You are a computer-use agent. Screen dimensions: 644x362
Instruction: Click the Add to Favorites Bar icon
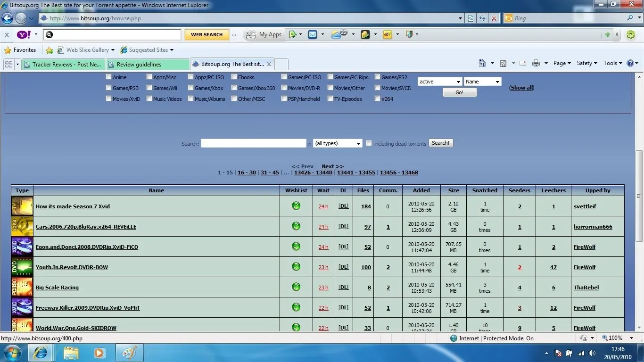pyautogui.click(x=50, y=50)
